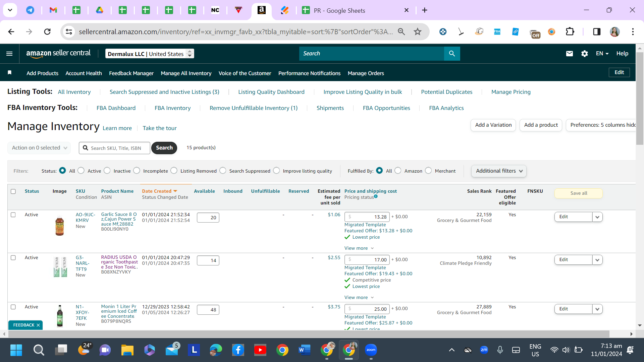Filter by Amazon fulfilled radio button
This screenshot has width=644, height=362.
(398, 171)
